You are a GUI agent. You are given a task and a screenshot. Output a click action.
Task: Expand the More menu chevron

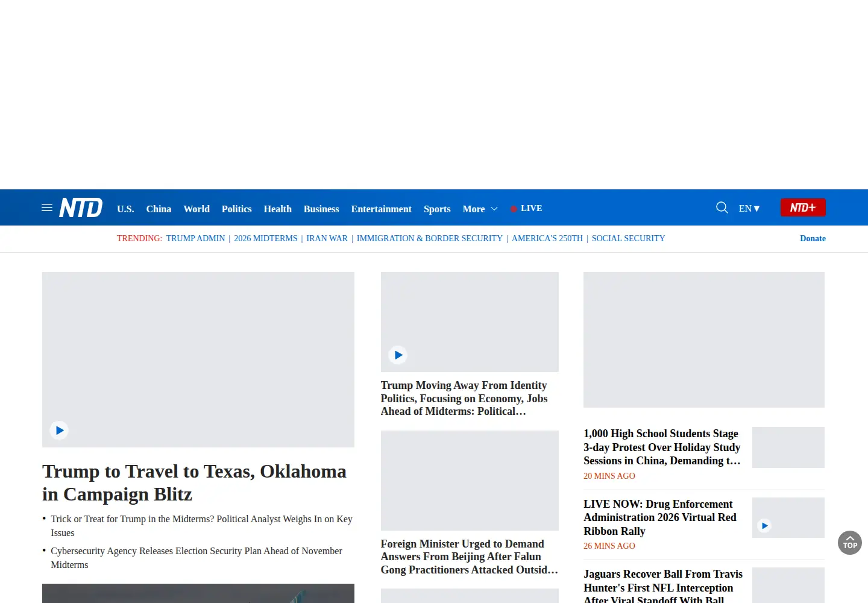(x=494, y=209)
